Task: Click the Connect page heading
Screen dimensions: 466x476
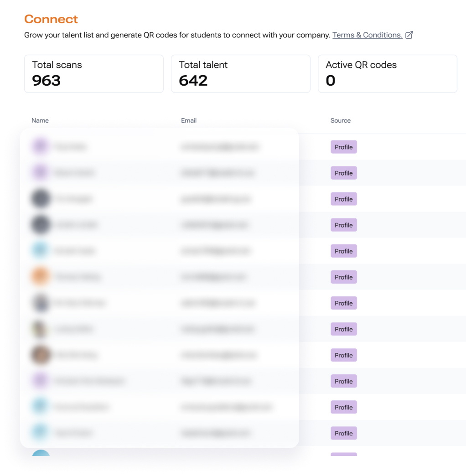Action: click(x=51, y=19)
